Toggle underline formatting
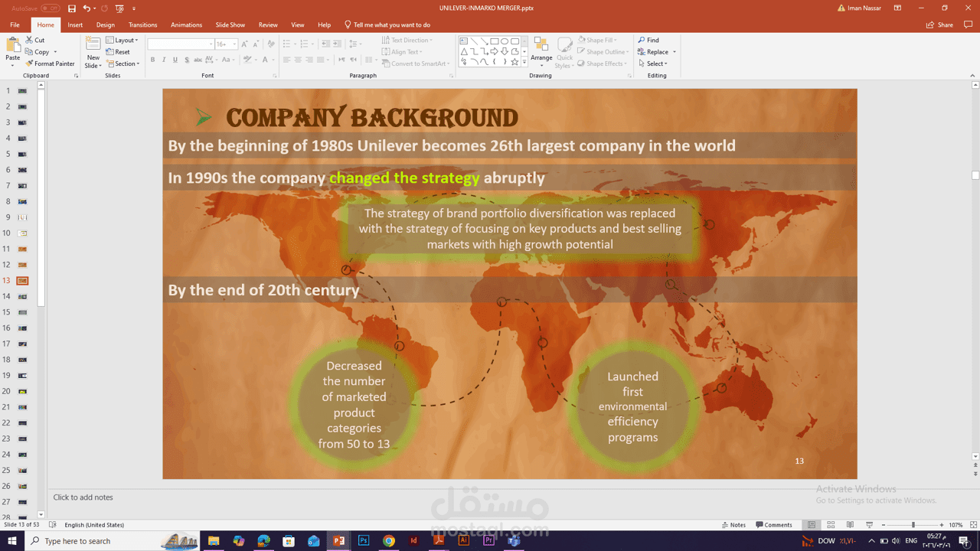The width and height of the screenshot is (980, 551). [x=175, y=59]
